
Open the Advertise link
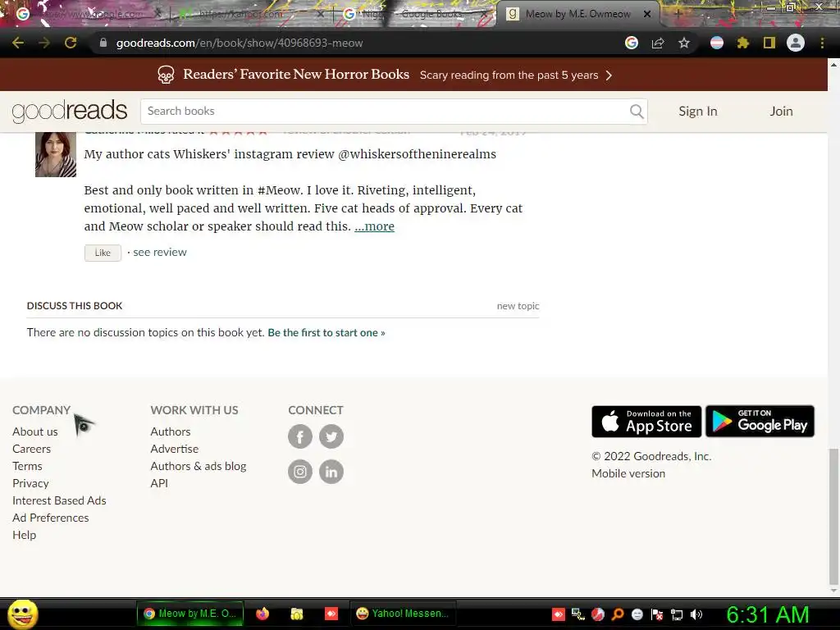[x=174, y=449]
